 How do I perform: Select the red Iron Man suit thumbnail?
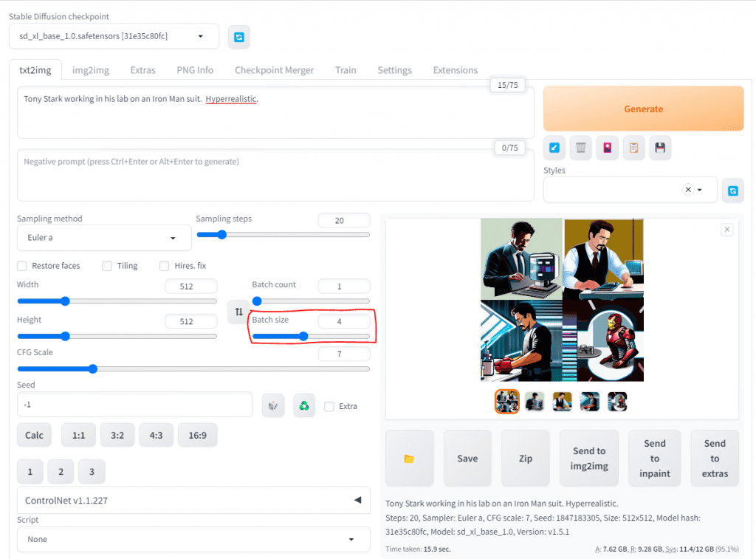pos(617,401)
